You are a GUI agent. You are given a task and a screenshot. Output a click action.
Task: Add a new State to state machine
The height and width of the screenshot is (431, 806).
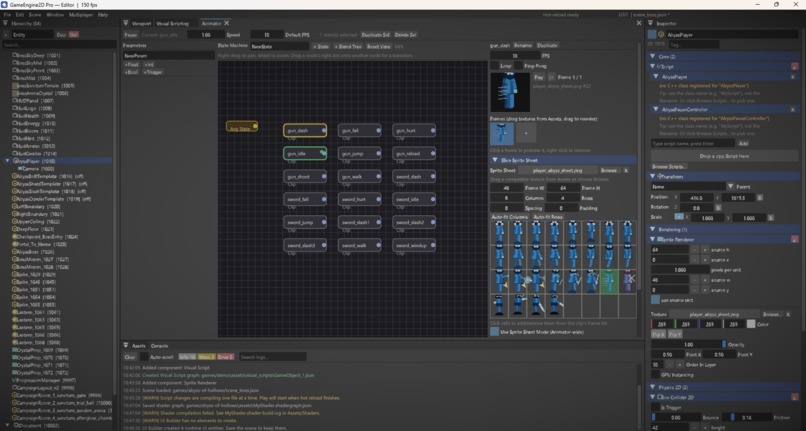pos(321,46)
